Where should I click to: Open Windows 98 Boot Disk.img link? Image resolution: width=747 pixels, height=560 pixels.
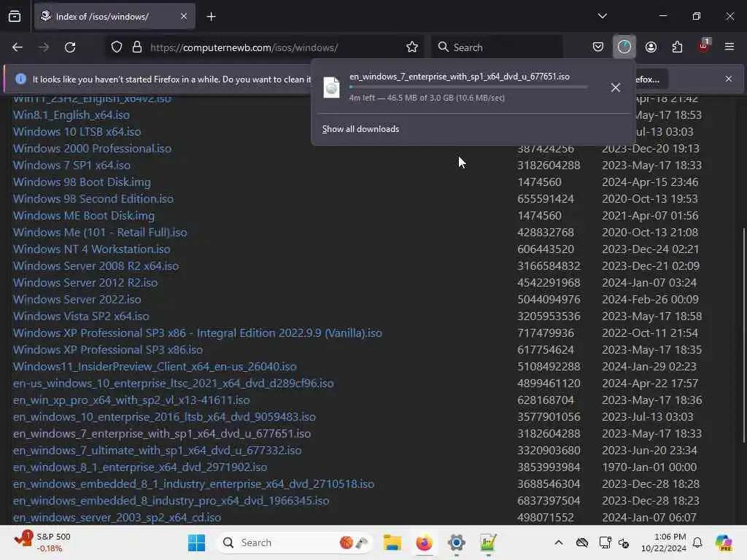(82, 182)
